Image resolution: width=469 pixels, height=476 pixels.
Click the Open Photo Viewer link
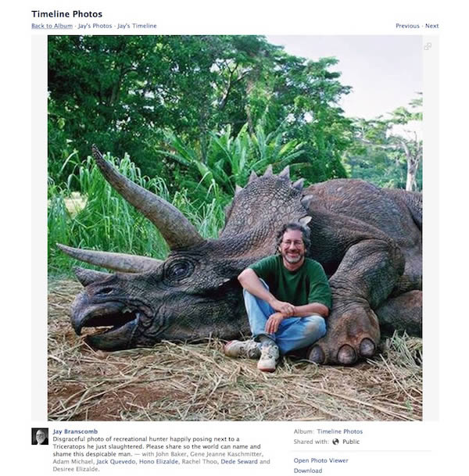(x=320, y=460)
